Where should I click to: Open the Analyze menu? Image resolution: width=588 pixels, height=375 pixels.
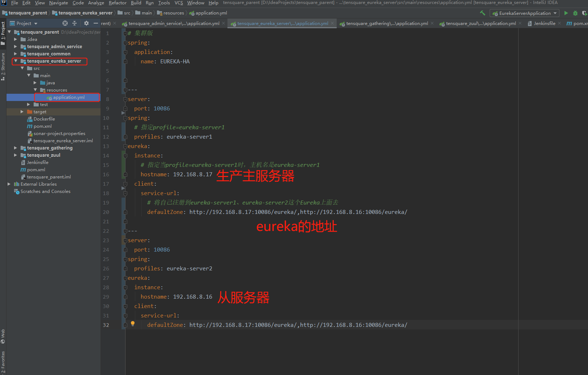[x=96, y=3]
